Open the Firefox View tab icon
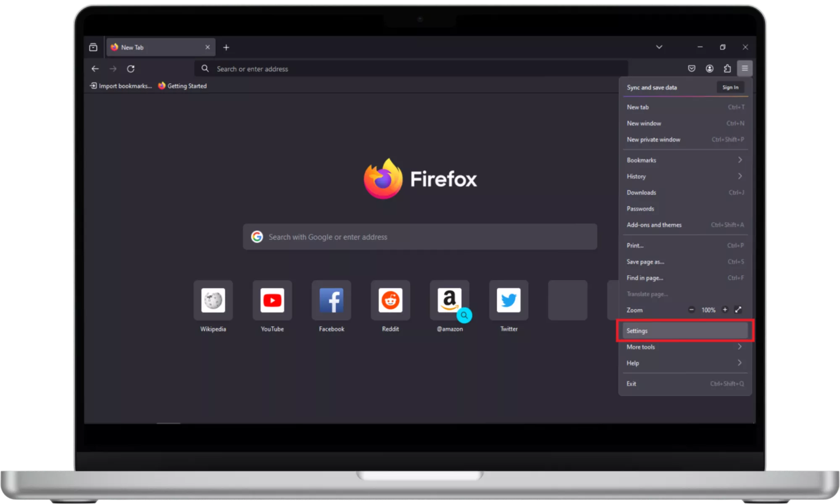Viewport: 840px width, 504px height. [x=93, y=47]
